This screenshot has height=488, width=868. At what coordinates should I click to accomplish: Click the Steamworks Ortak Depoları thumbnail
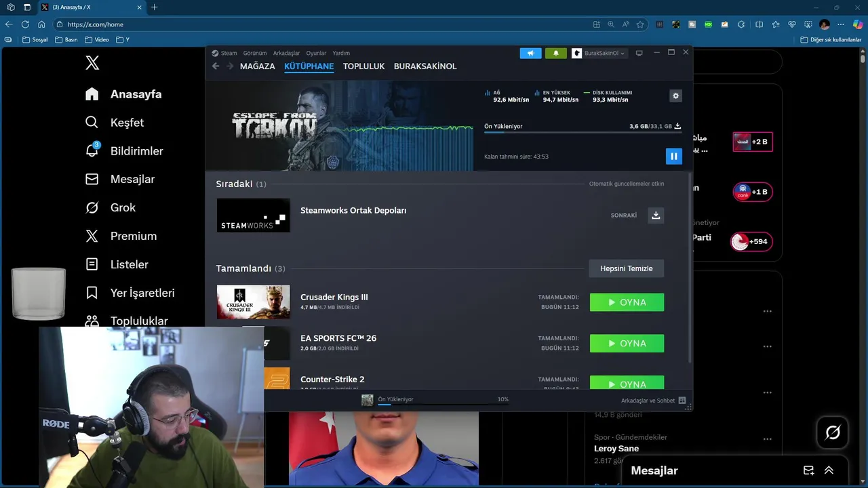pyautogui.click(x=253, y=216)
